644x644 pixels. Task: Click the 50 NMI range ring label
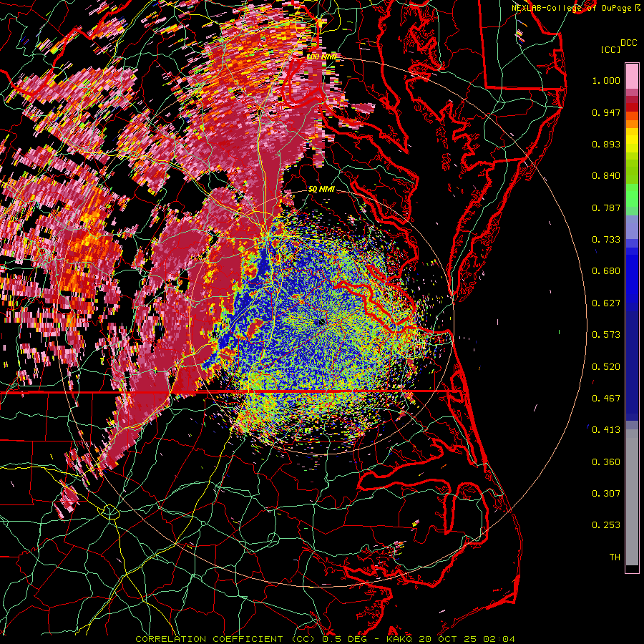[321, 189]
